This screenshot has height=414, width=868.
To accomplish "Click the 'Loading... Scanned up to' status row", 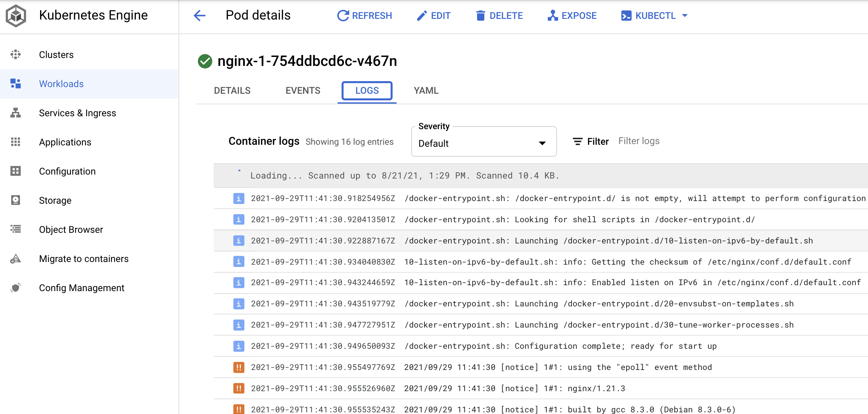I will click(x=540, y=176).
